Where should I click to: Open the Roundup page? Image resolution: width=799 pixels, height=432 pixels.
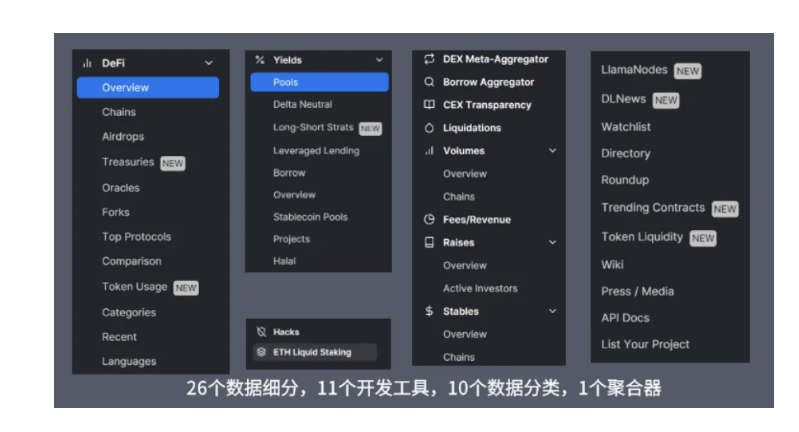tap(625, 180)
